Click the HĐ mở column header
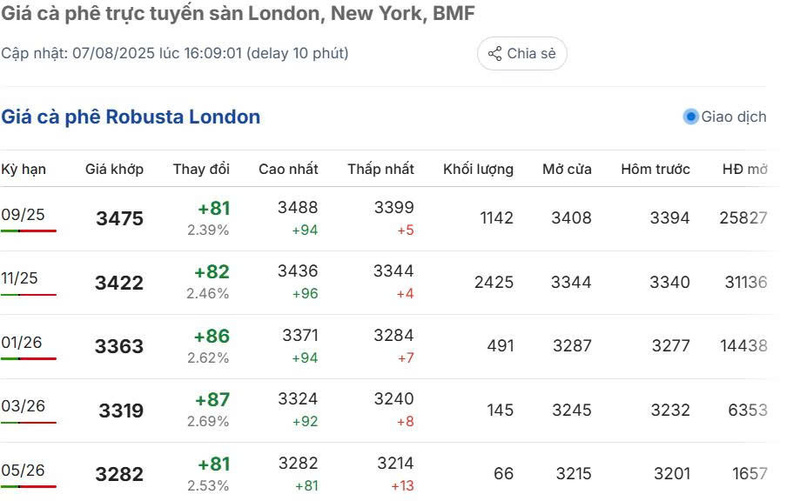This screenshot has width=800, height=501. [745, 169]
